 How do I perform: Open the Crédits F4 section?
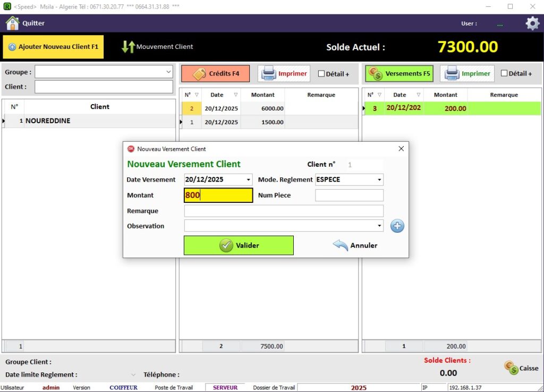pyautogui.click(x=215, y=74)
